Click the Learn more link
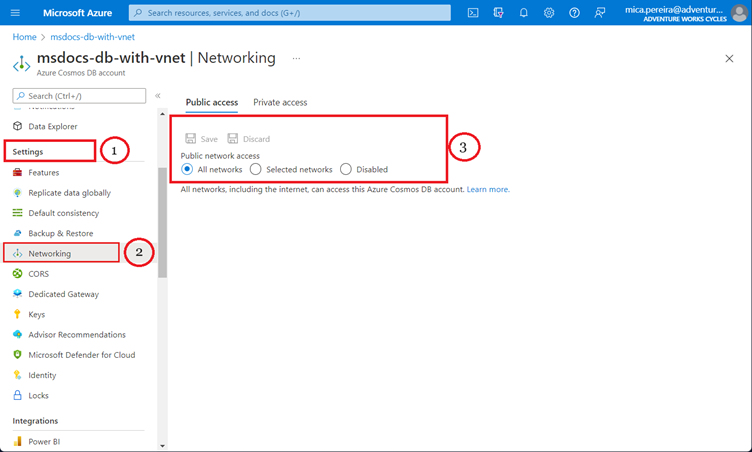 coord(488,189)
